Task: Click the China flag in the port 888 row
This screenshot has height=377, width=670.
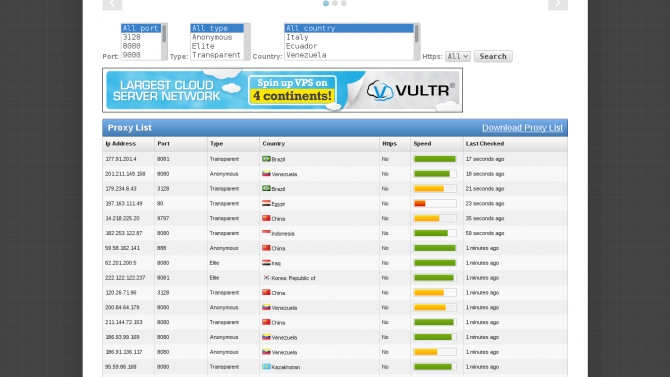Action: pos(266,247)
